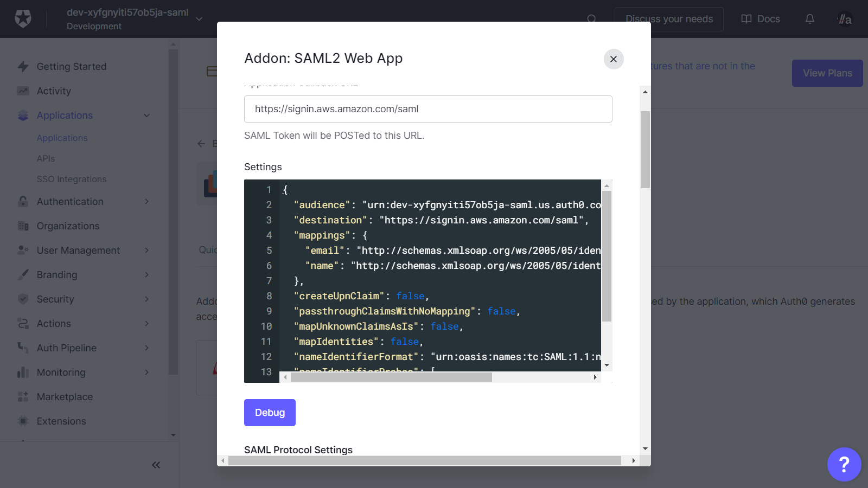Expand the User Management chevron
This screenshot has width=868, height=488.
(146, 251)
